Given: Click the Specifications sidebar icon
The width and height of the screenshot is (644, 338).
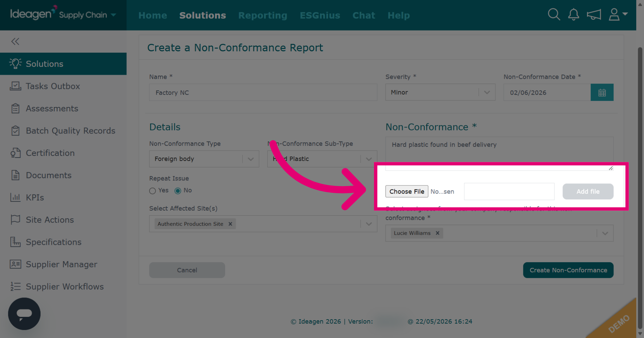Looking at the screenshot, I should pos(15,242).
